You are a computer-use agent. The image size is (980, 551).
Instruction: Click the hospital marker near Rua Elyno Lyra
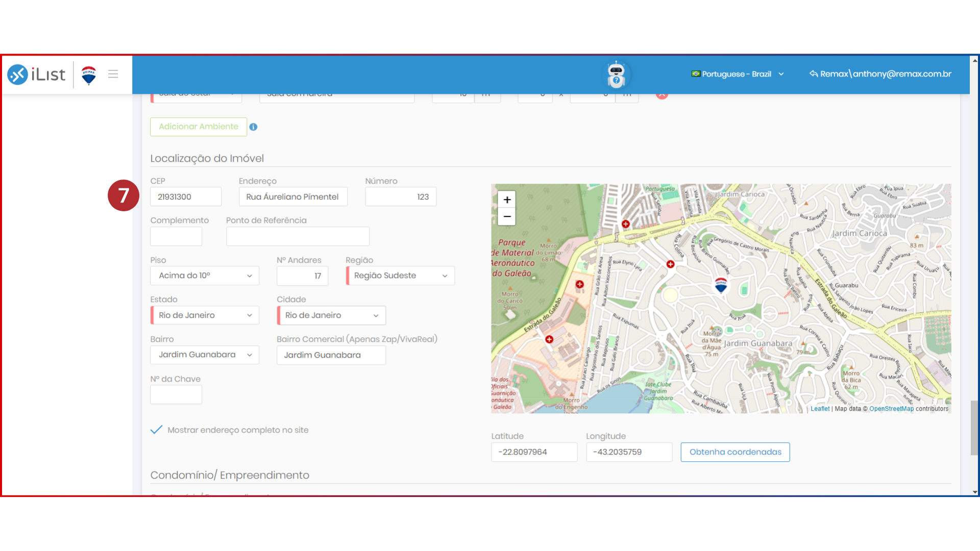pos(670,264)
